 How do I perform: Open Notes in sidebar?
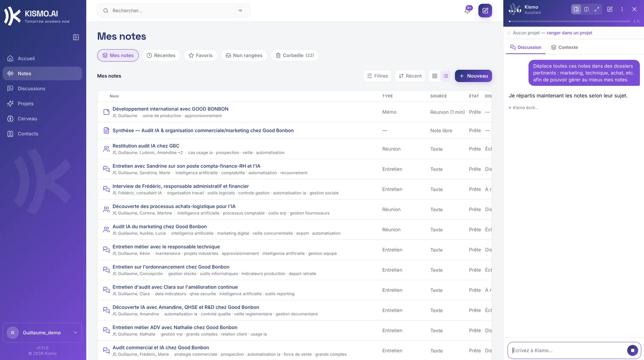click(x=42, y=73)
